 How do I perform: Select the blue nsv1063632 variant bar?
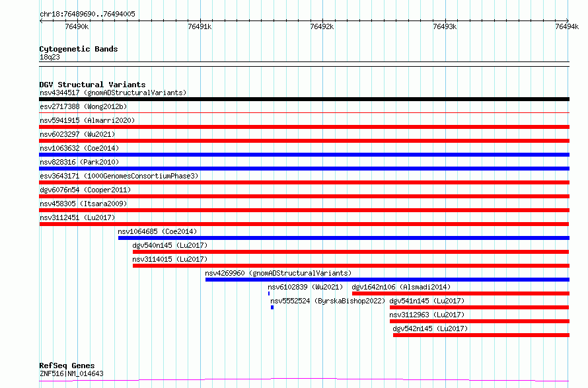point(304,155)
